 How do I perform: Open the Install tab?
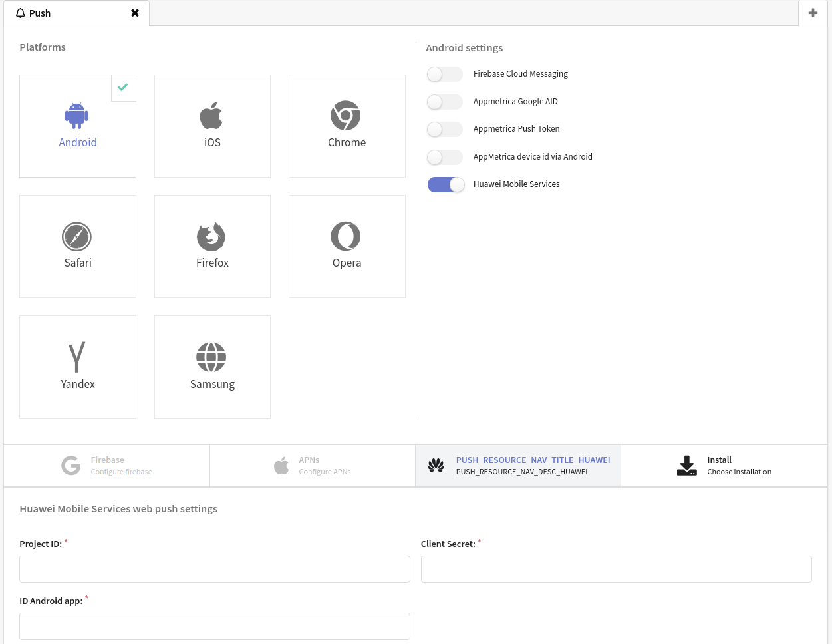[724, 466]
